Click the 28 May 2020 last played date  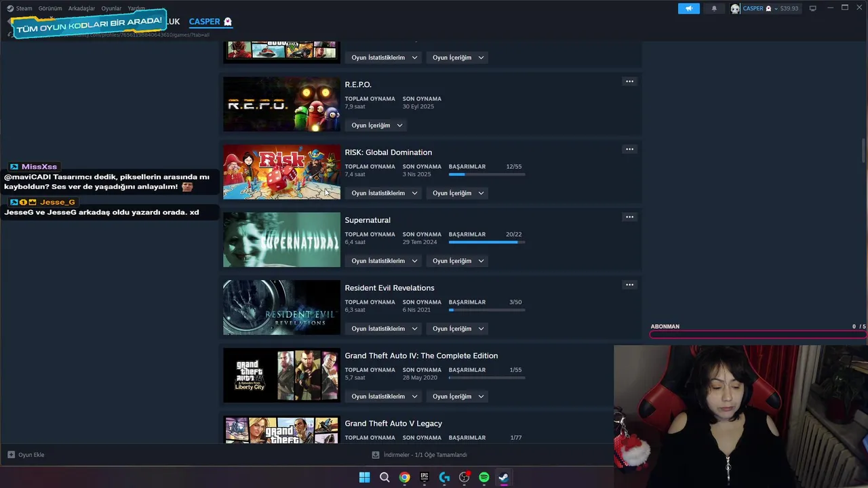pos(419,378)
